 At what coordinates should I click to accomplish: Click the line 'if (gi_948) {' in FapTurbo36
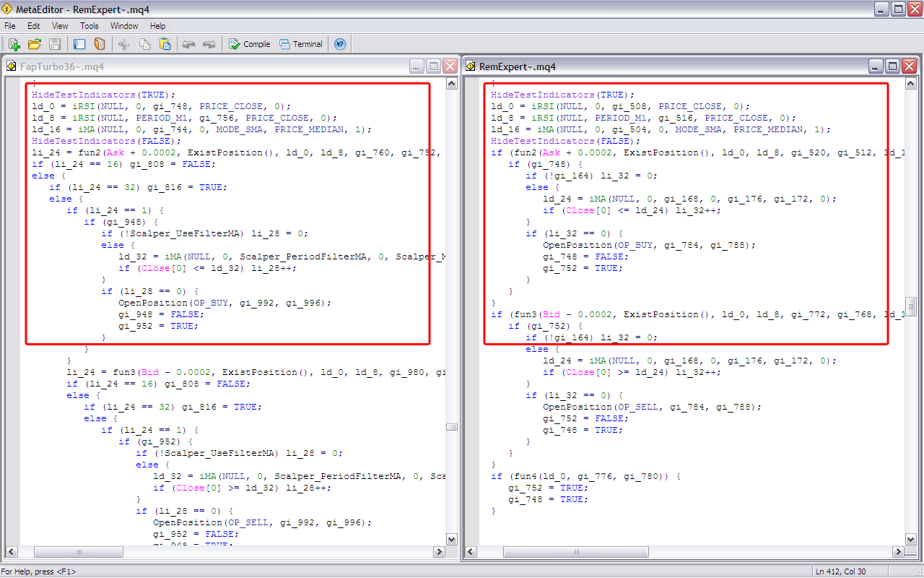121,222
